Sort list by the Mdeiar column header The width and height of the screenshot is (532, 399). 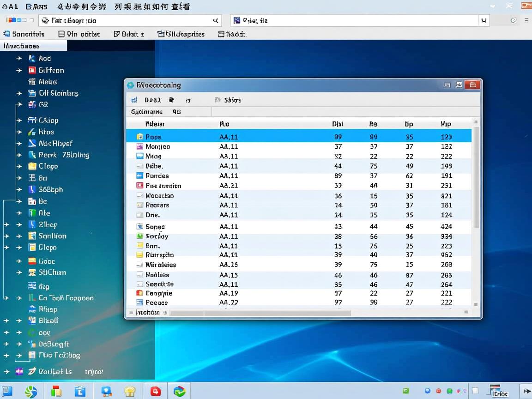click(155, 124)
